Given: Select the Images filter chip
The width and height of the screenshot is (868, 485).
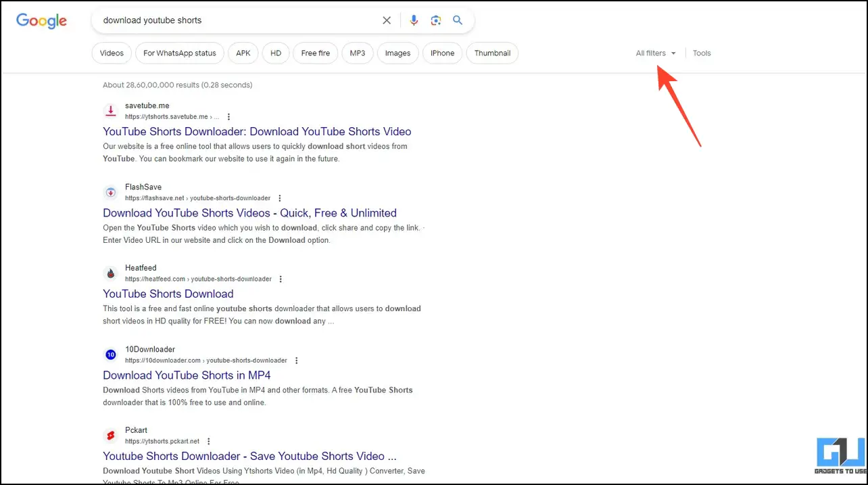Looking at the screenshot, I should (x=397, y=53).
